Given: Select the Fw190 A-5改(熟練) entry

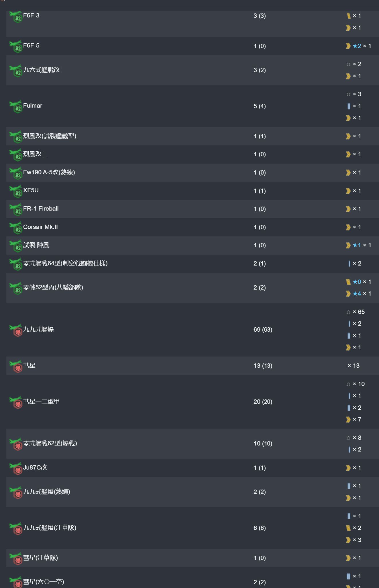Looking at the screenshot, I should 49,172.
